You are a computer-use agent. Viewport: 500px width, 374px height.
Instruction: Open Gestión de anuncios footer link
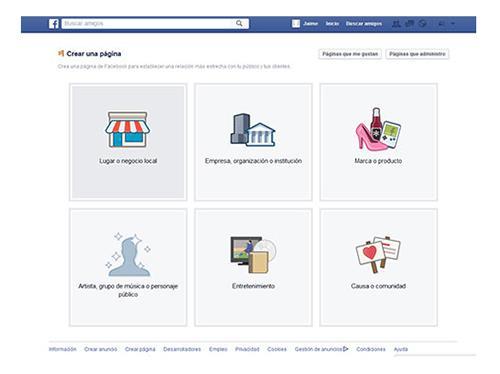point(318,349)
